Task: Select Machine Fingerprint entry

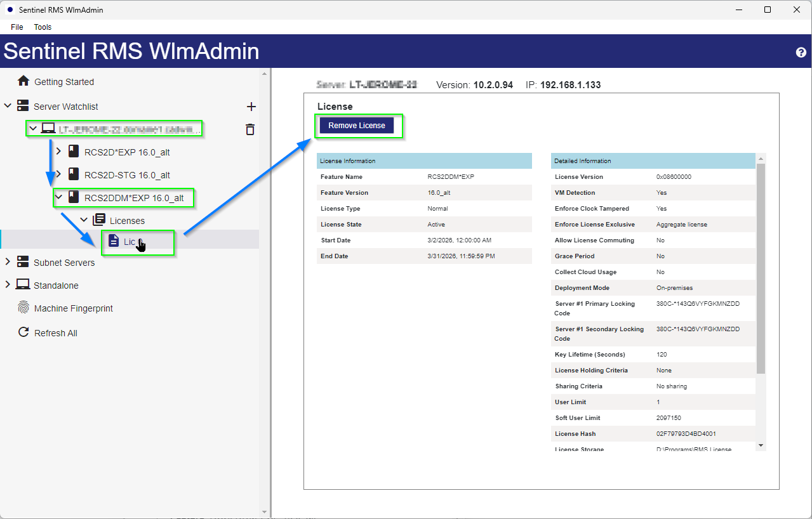Action: pos(74,308)
